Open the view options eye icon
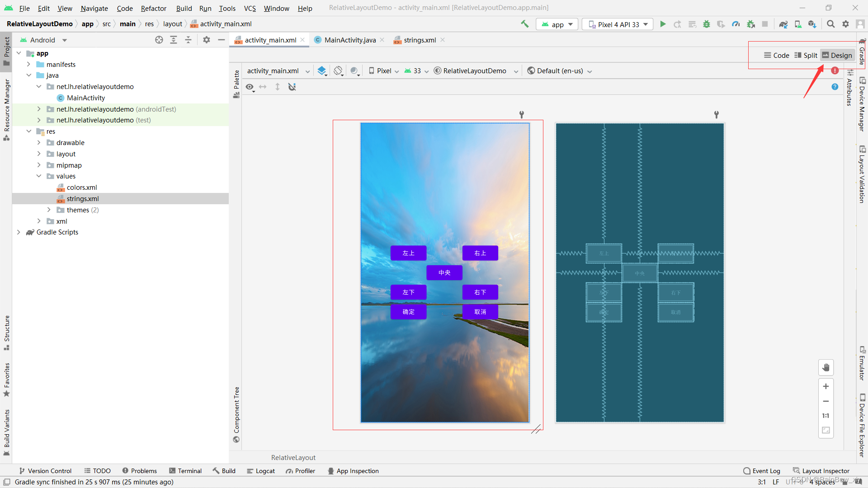868x488 pixels. pyautogui.click(x=250, y=87)
